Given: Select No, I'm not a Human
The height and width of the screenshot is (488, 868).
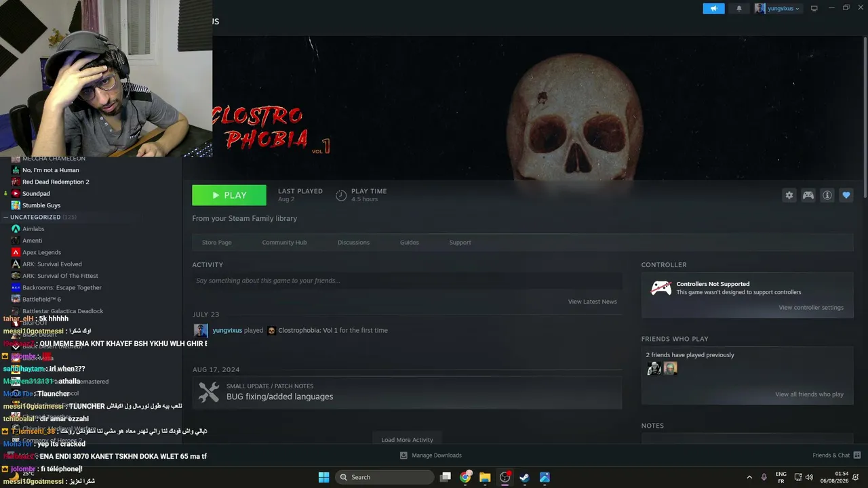Looking at the screenshot, I should (x=51, y=170).
